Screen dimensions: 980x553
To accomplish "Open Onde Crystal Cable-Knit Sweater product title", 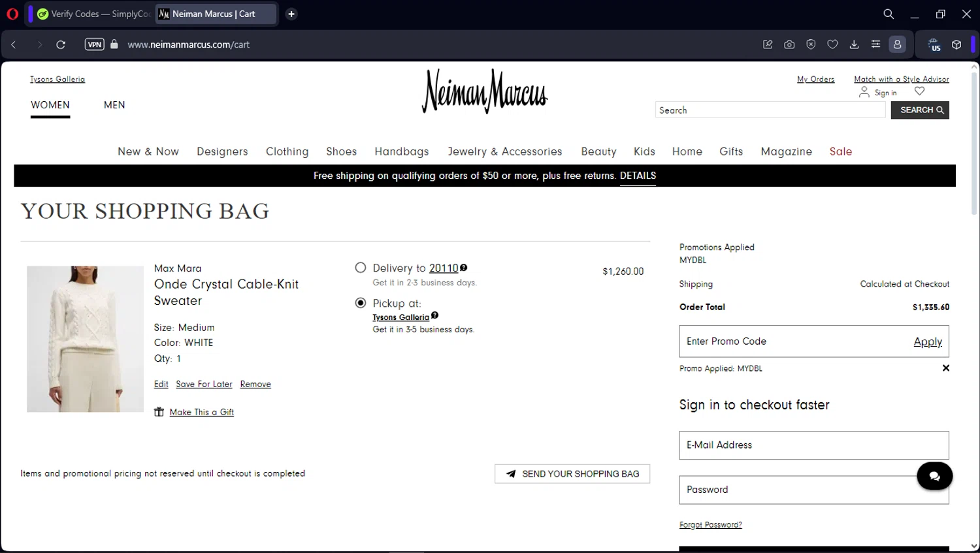I will (x=226, y=292).
